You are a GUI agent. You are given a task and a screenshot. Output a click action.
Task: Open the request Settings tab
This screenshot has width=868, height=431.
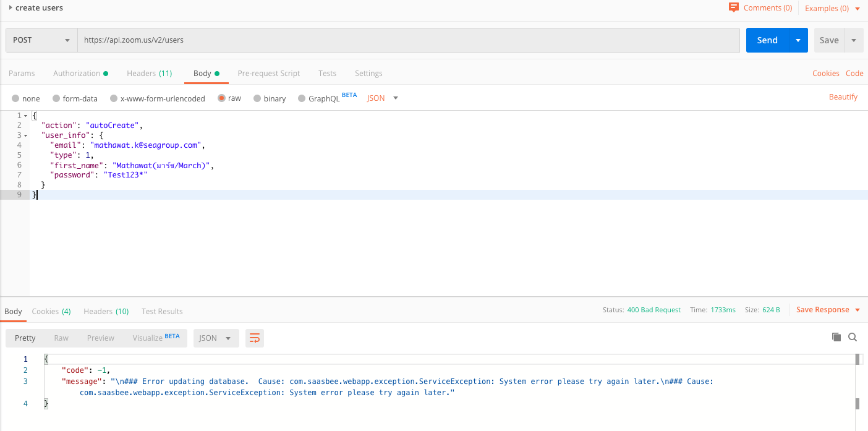tap(368, 73)
